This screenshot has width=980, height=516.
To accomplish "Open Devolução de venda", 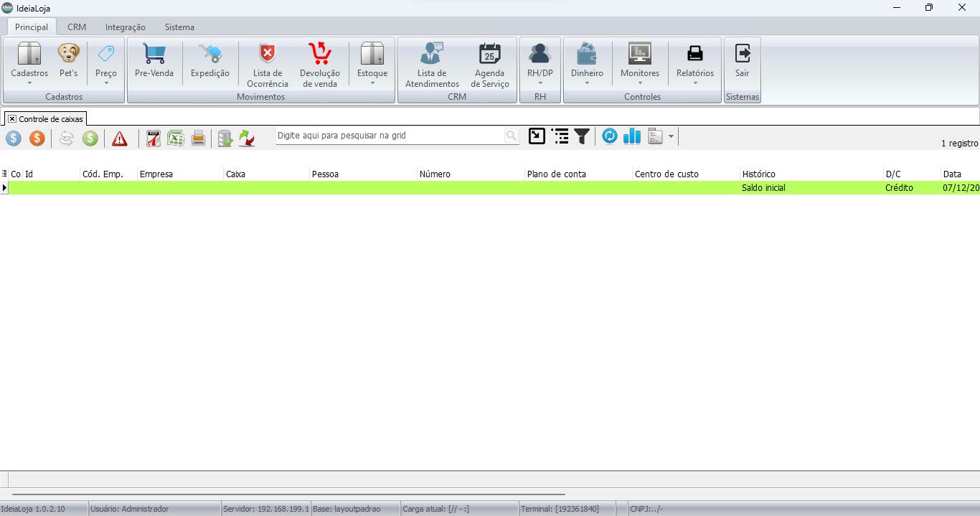I will pyautogui.click(x=319, y=64).
